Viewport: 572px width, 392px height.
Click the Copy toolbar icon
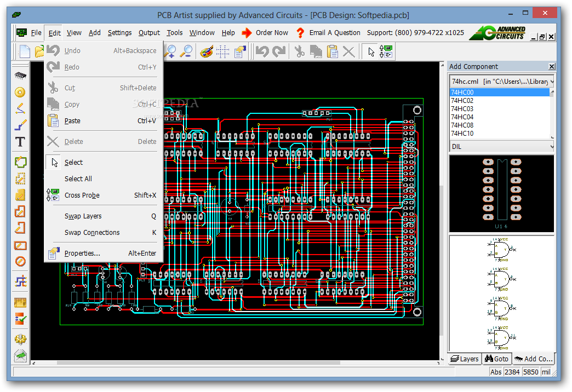pos(316,51)
